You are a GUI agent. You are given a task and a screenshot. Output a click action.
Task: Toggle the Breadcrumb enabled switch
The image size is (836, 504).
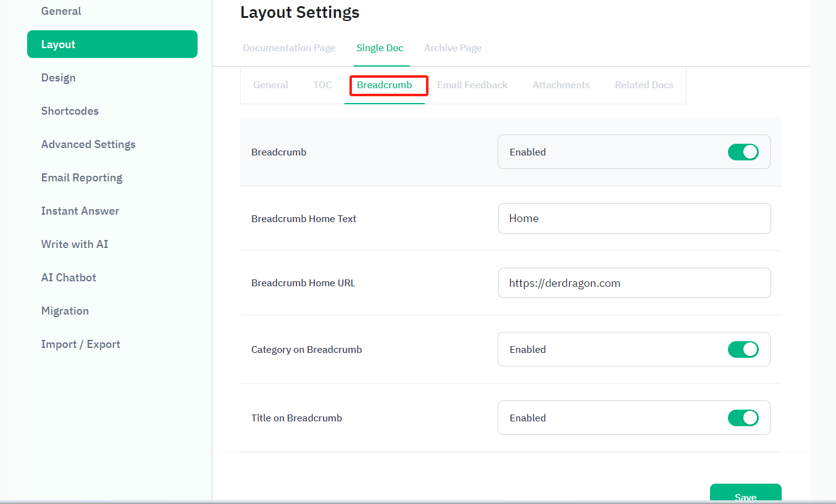pyautogui.click(x=743, y=152)
